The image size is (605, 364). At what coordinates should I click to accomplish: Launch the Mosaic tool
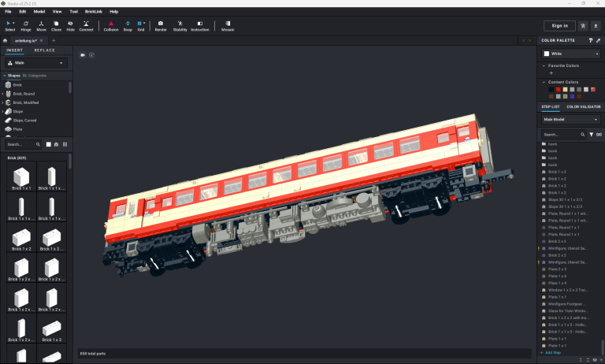click(227, 26)
